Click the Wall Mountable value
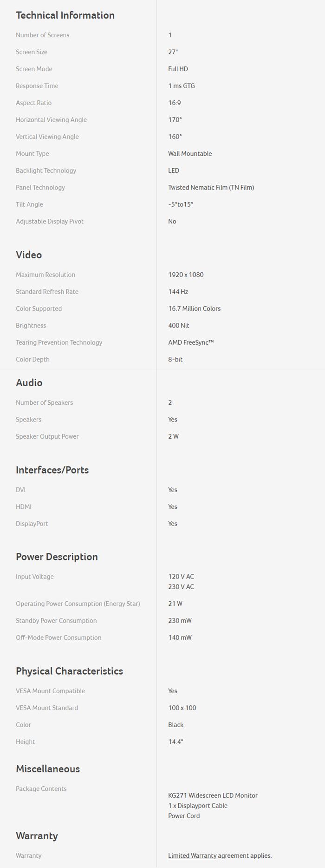This screenshot has height=868, width=325. pyautogui.click(x=190, y=153)
